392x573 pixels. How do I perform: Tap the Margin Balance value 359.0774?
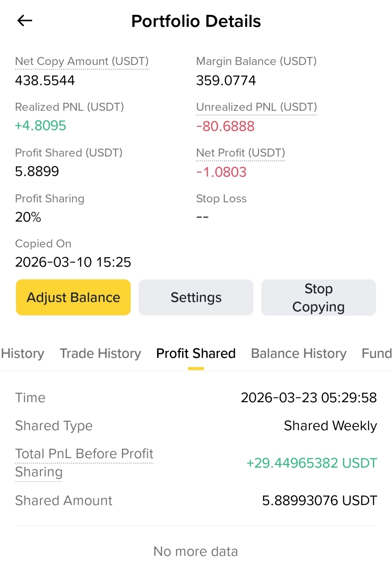pyautogui.click(x=226, y=80)
